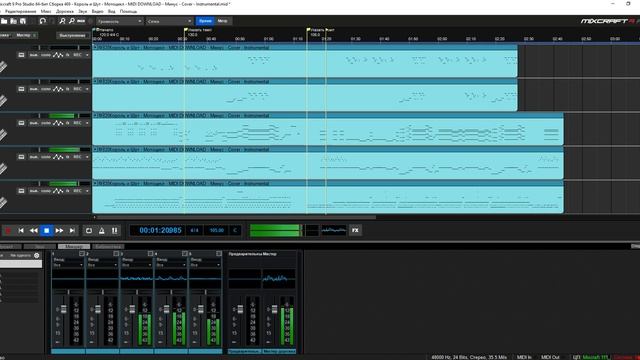The image size is (640, 360).
Task: Jump to end of project
Action: (x=72, y=231)
